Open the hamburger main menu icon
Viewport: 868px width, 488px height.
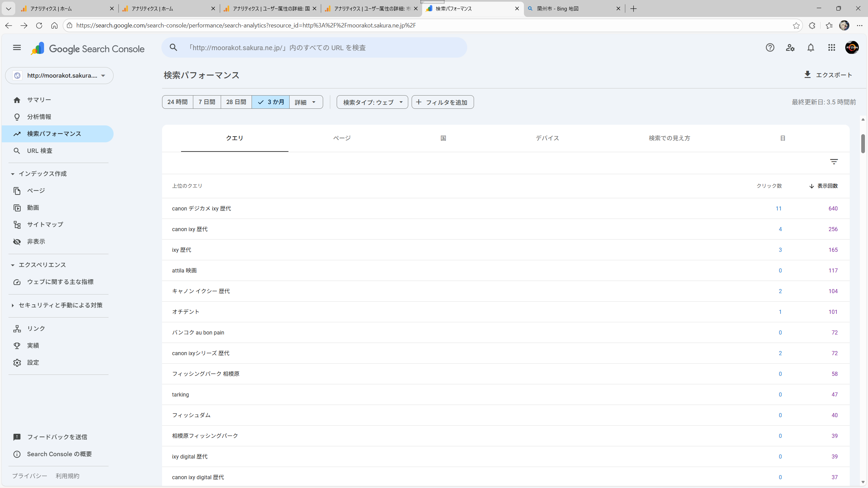pyautogui.click(x=17, y=48)
